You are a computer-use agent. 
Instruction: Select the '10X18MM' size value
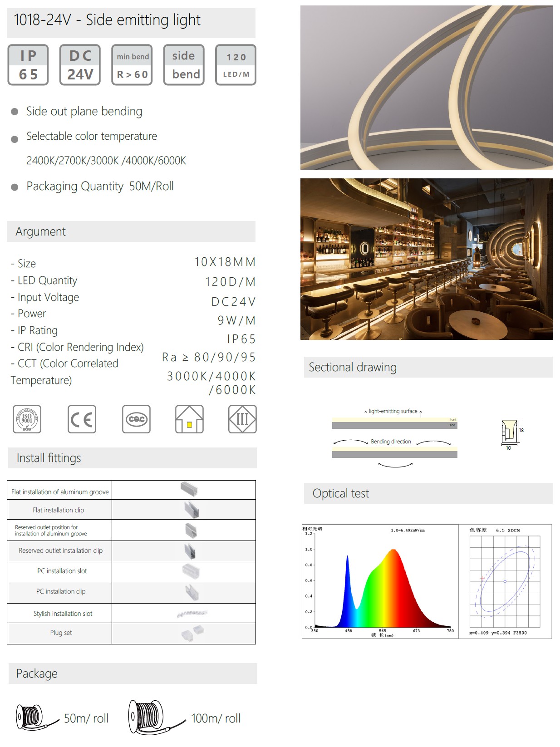tap(225, 262)
